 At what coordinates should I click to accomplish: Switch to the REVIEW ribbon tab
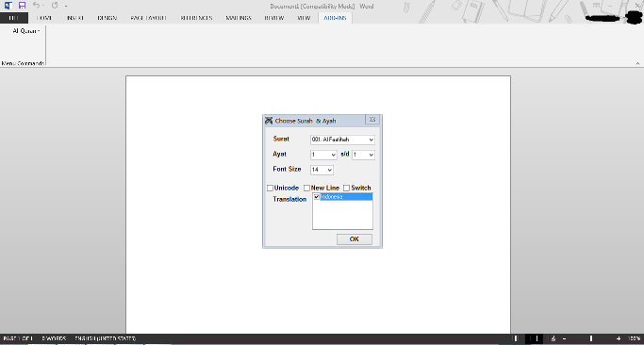(274, 18)
